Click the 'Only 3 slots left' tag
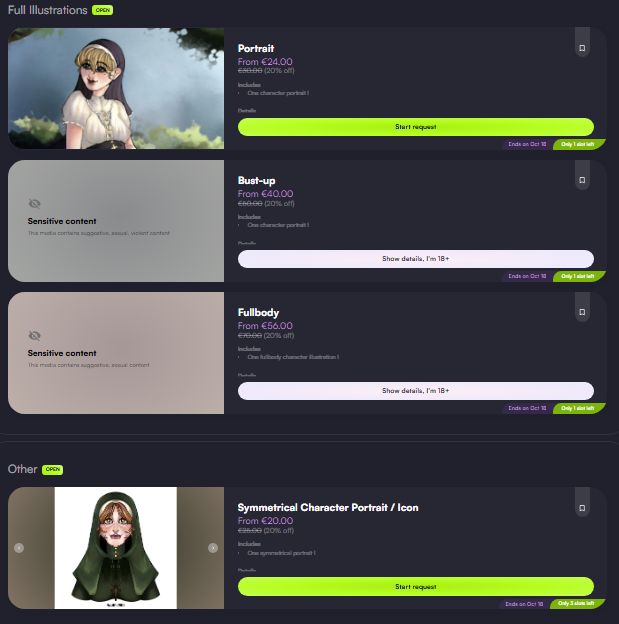This screenshot has height=624, width=619. pyautogui.click(x=576, y=603)
